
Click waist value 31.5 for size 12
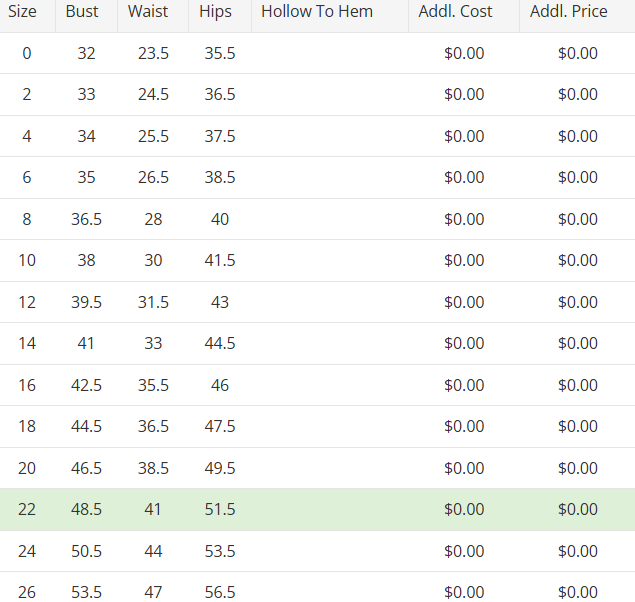[x=153, y=302]
